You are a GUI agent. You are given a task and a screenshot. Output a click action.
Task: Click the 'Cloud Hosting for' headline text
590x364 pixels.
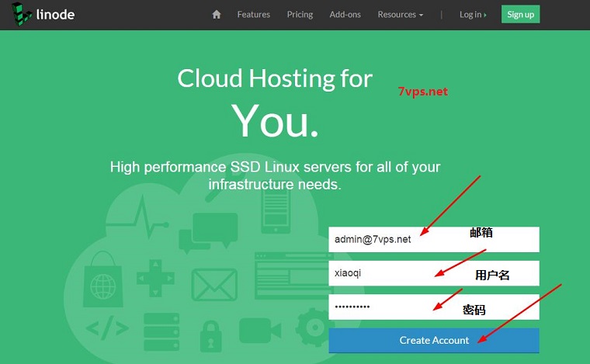click(x=275, y=78)
